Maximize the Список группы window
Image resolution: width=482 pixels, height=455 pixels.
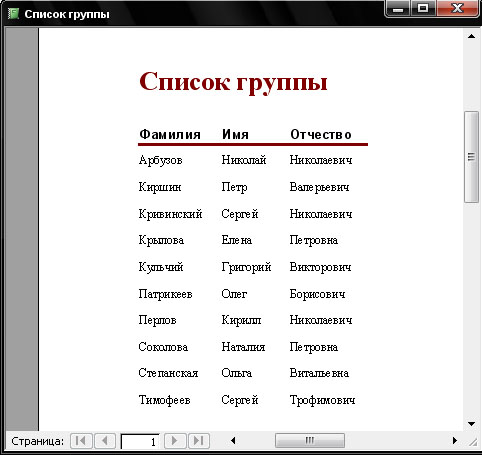point(423,8)
